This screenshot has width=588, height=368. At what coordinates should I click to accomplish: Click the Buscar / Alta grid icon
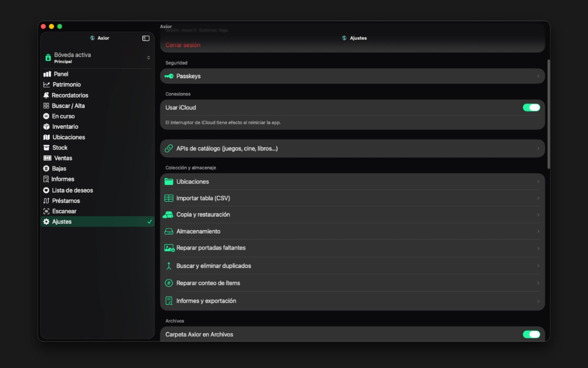(x=46, y=106)
